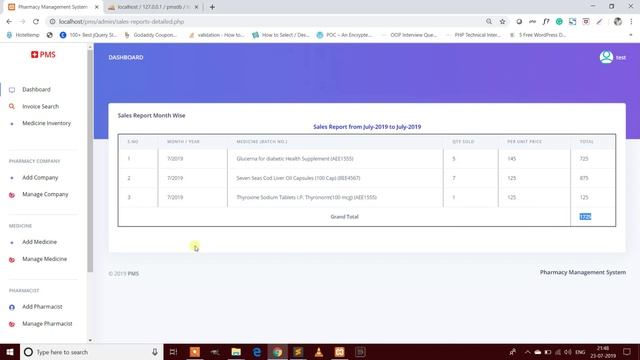Click the Add Pharmacist user icon
640x360 pixels.
(x=12, y=307)
